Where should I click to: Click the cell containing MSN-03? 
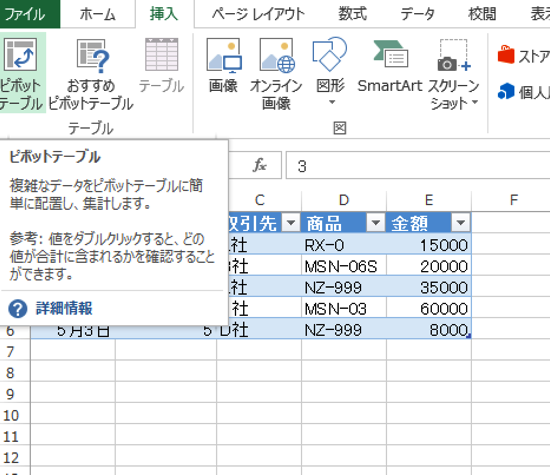[x=344, y=308]
